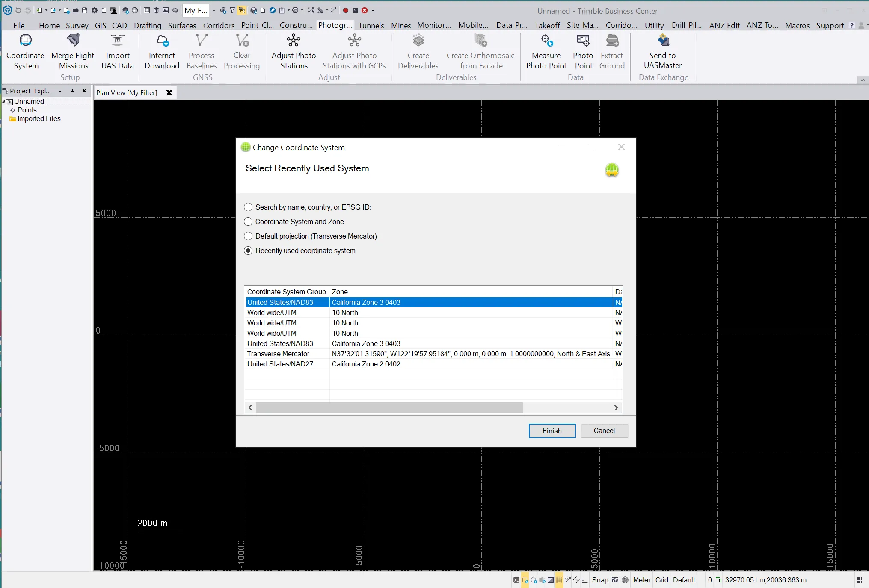Switch to the Tunnels ribbon tab
This screenshot has width=869, height=588.
[x=371, y=25]
